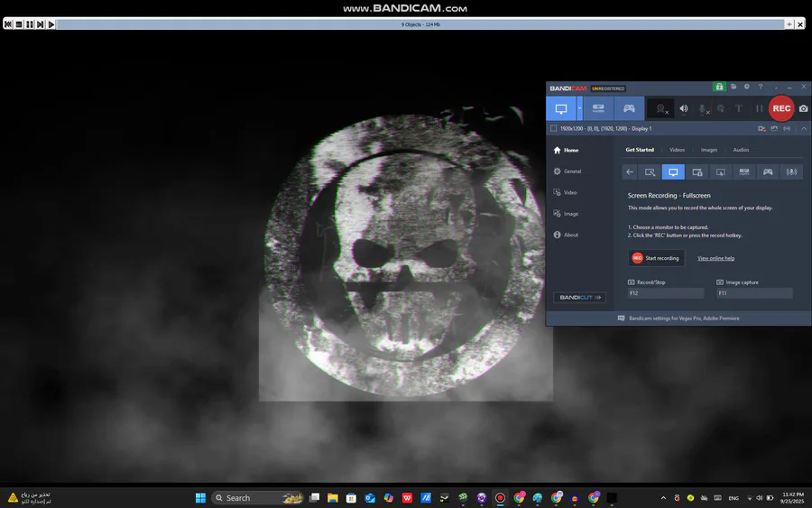Image resolution: width=812 pixels, height=508 pixels.
Task: Click skip to end in player bar
Action: [40, 24]
